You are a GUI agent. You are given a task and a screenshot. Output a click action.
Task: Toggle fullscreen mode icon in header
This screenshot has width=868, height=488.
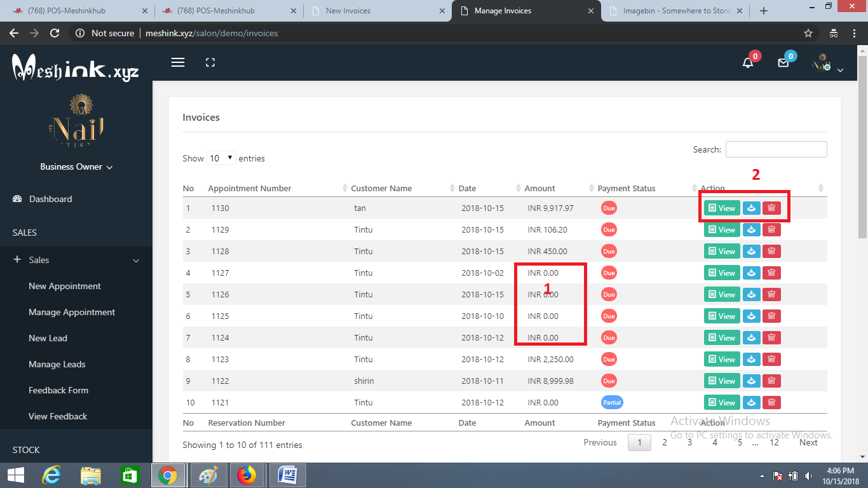point(210,62)
